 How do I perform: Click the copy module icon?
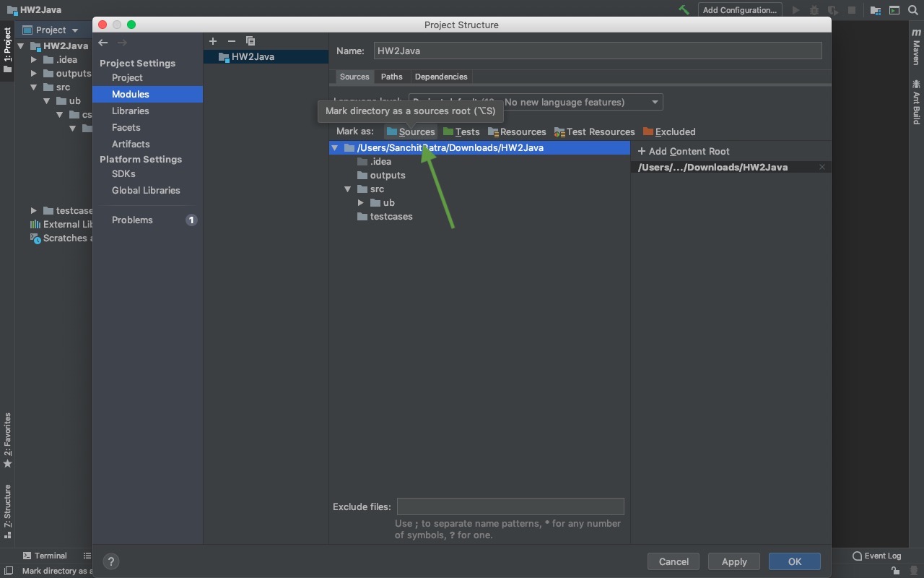click(x=250, y=41)
